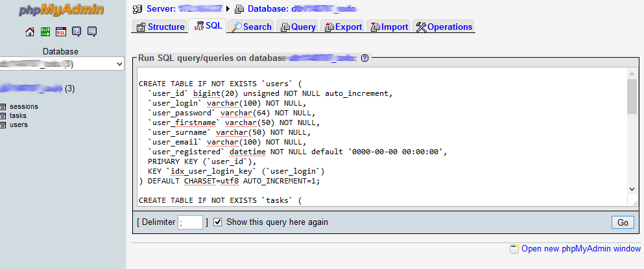Click the sessions table browse icon

(3, 107)
